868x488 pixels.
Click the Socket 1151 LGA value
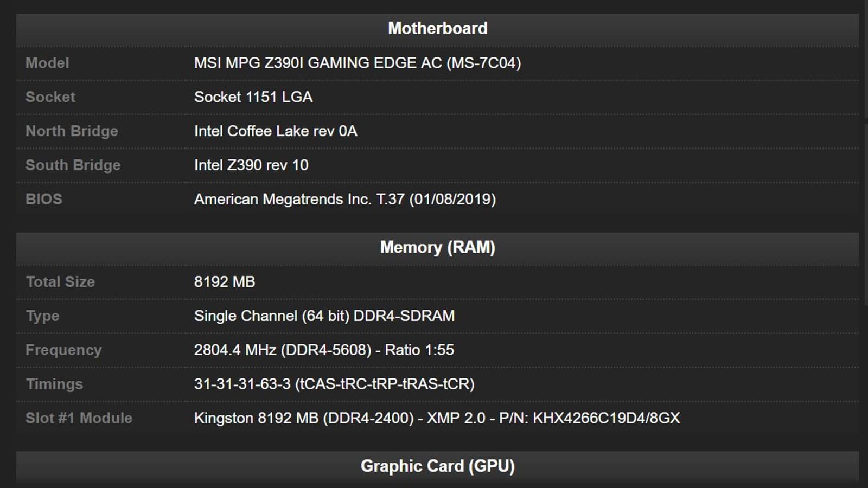pos(253,97)
